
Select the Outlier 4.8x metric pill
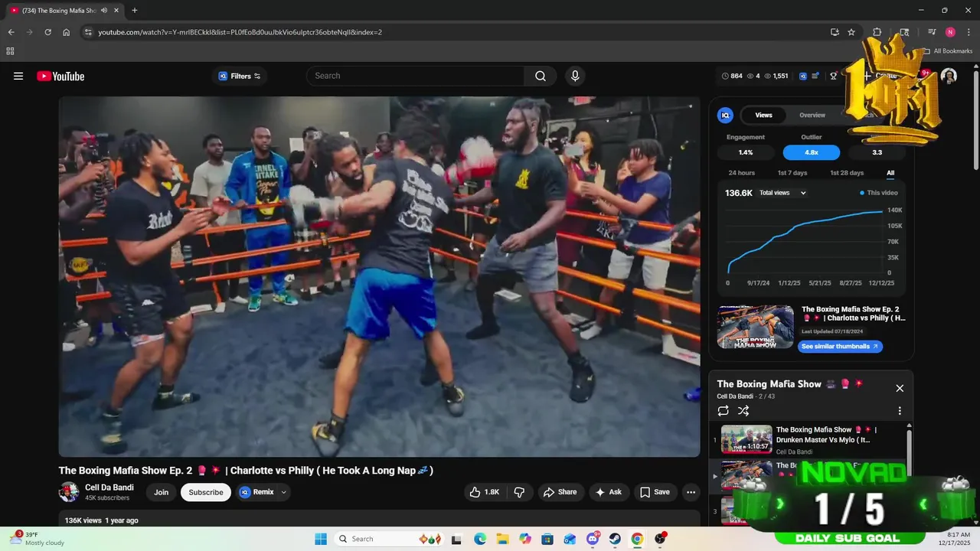tap(812, 152)
